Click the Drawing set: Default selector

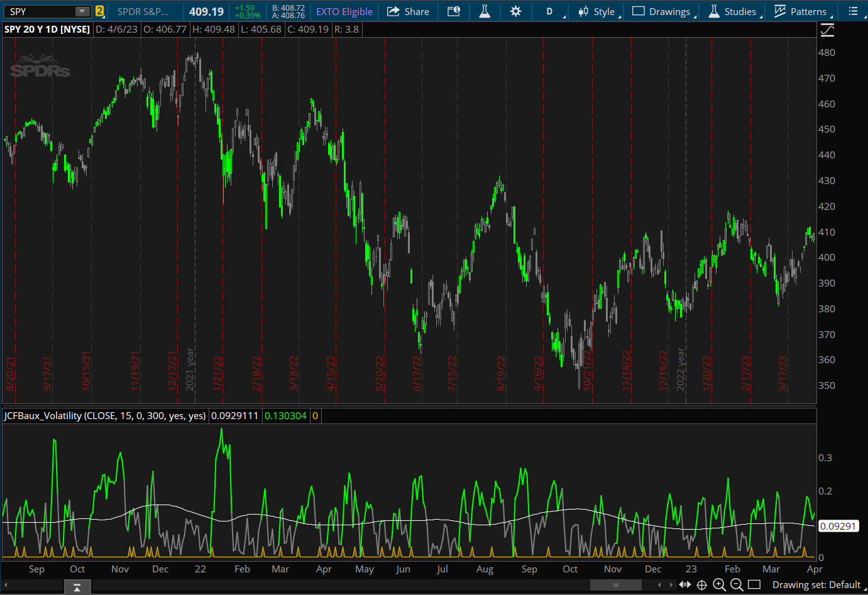click(x=816, y=585)
